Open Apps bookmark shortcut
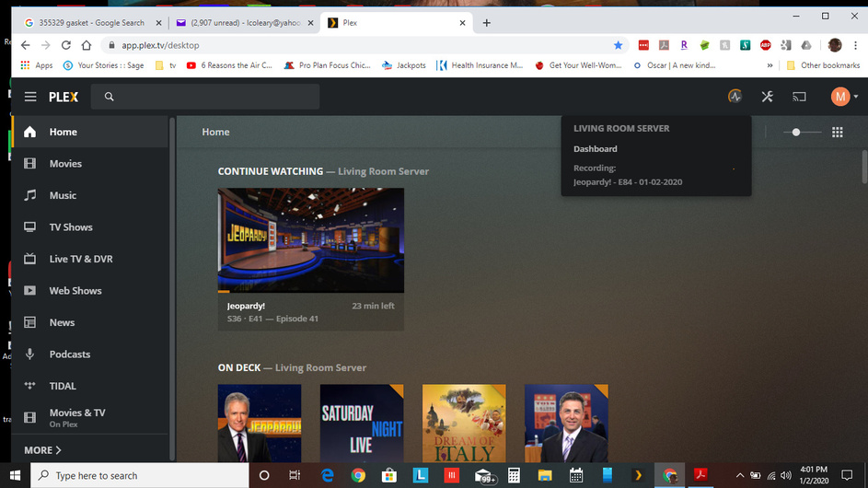The width and height of the screenshot is (868, 488). pos(37,65)
